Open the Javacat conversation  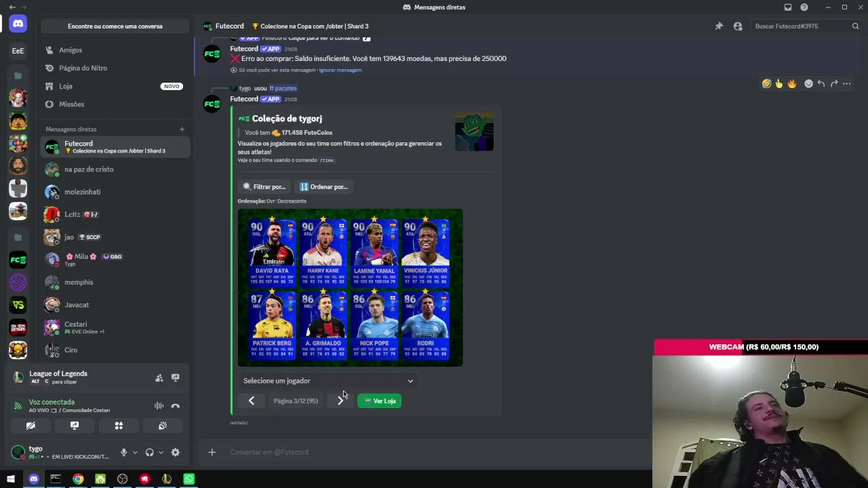[115, 305]
